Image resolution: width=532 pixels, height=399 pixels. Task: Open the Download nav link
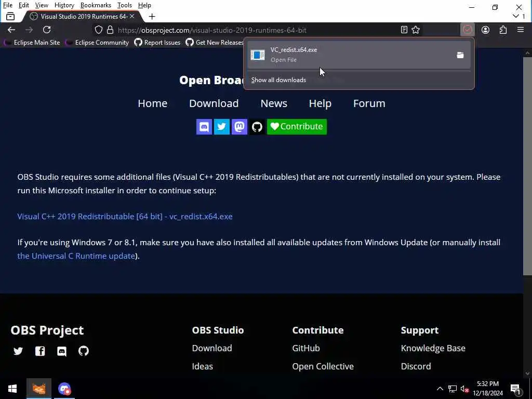coord(214,103)
